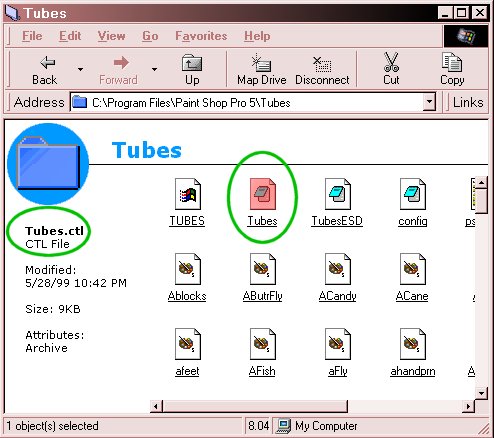494x438 pixels.
Task: Click the large blue folder icon
Action: coord(48,164)
